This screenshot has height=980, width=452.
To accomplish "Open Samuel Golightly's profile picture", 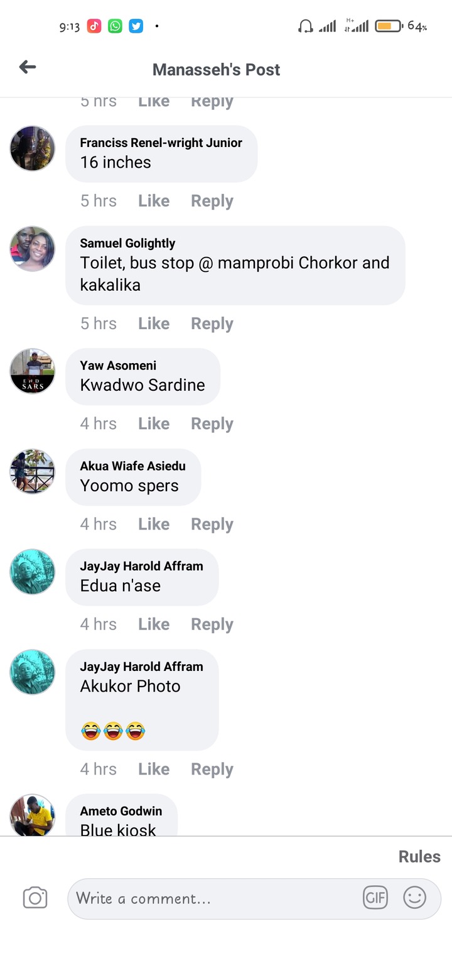I will pyautogui.click(x=33, y=249).
